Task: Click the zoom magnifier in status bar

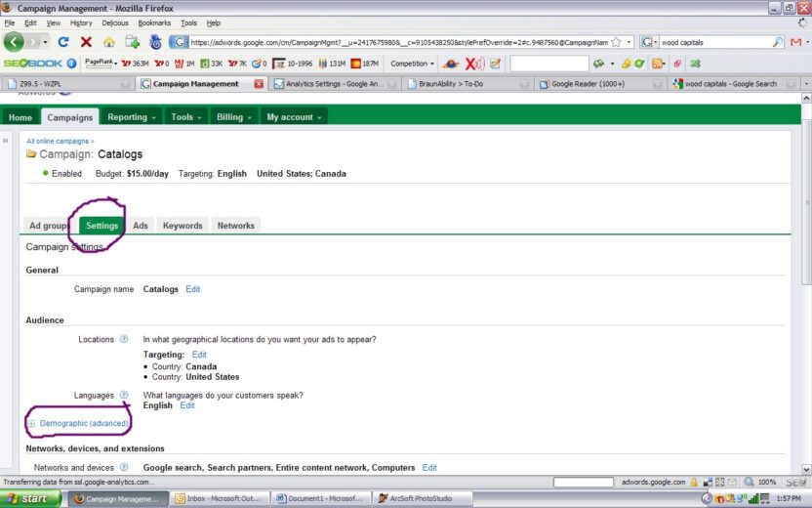Action: pyautogui.click(x=749, y=482)
